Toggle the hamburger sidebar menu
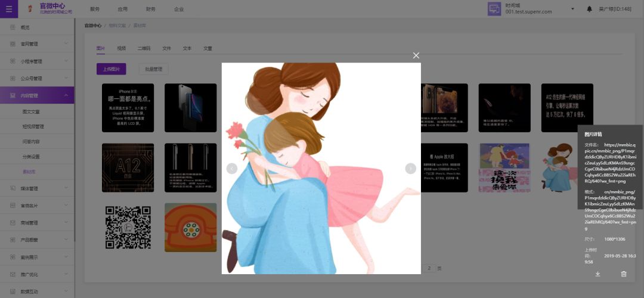Screen dimensions: 644x298 pos(8,9)
